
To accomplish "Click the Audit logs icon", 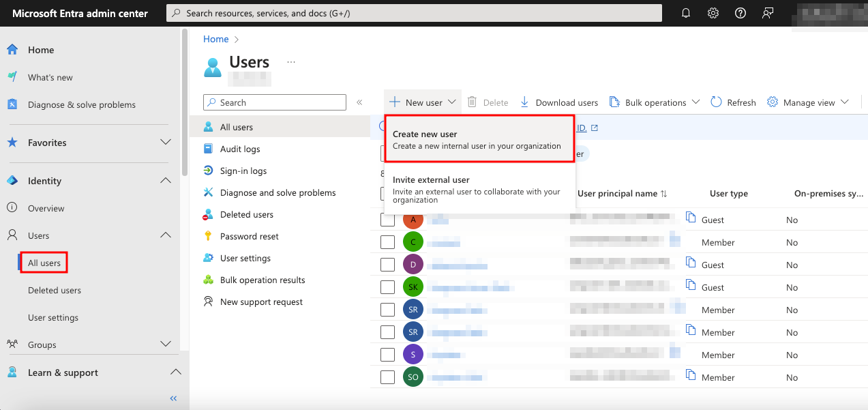I will tap(209, 149).
